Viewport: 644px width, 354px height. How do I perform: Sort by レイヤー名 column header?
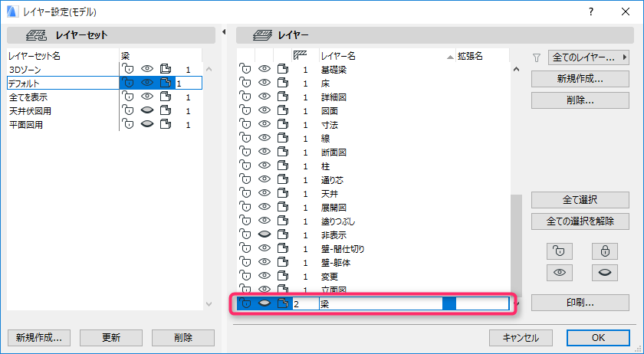click(387, 56)
